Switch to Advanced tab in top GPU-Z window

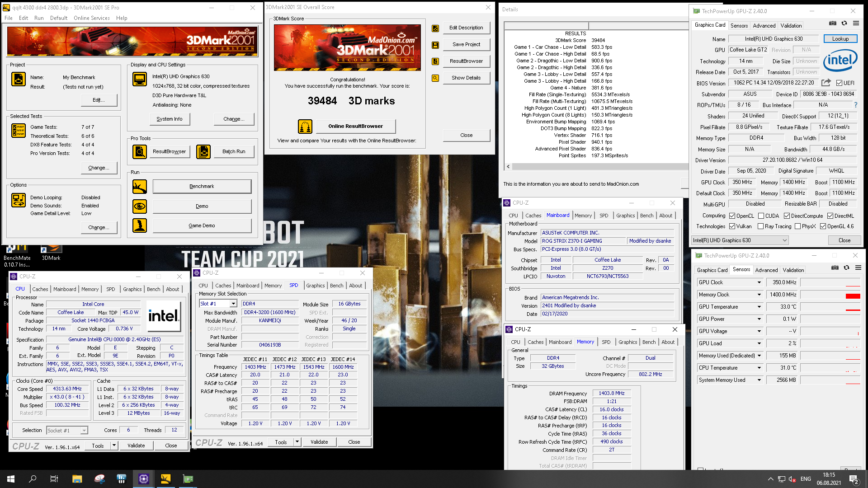coord(764,26)
